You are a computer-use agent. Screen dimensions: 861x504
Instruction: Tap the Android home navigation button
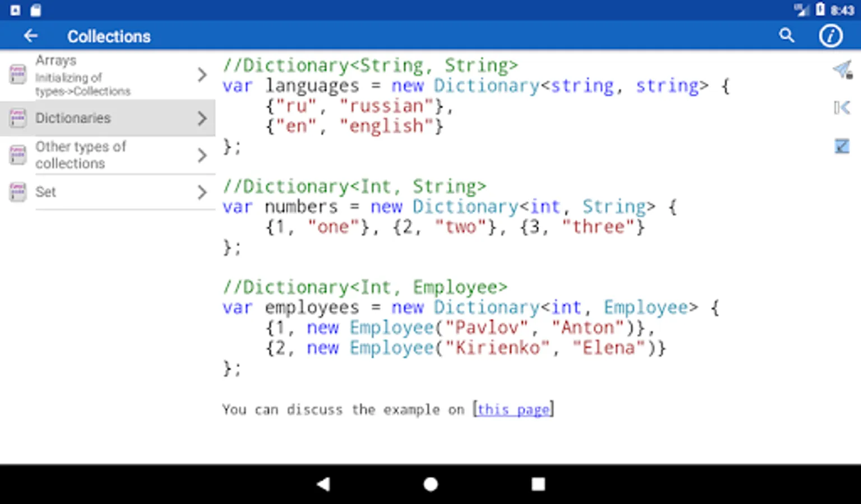430,484
